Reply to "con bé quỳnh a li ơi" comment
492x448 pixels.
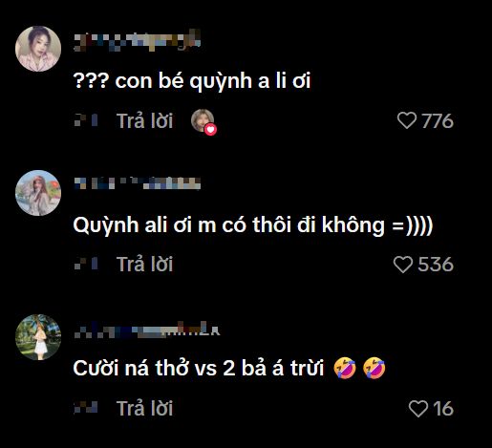(145, 121)
